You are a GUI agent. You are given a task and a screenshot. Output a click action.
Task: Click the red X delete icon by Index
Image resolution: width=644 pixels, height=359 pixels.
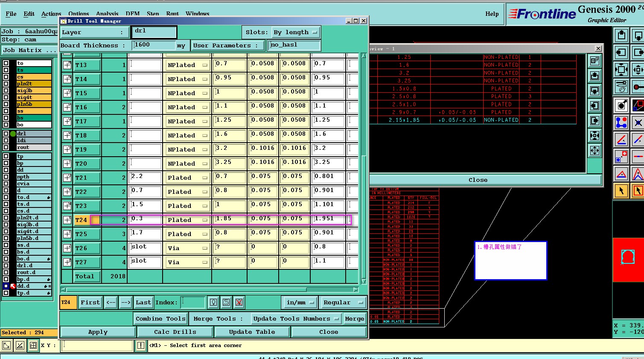click(239, 303)
